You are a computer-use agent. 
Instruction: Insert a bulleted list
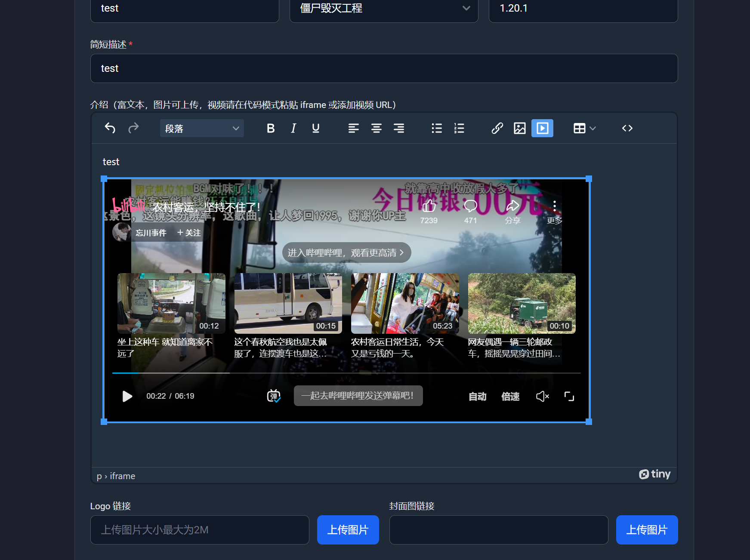pyautogui.click(x=436, y=128)
